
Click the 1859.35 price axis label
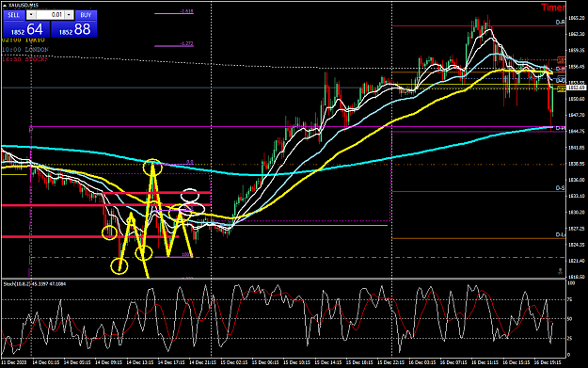coord(576,50)
